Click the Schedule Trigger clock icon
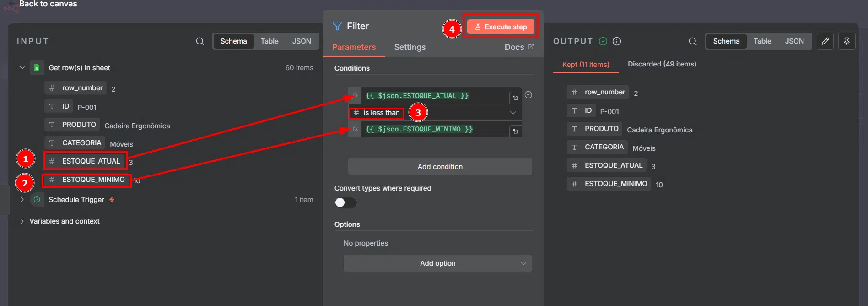This screenshot has width=868, height=306. pos(37,200)
